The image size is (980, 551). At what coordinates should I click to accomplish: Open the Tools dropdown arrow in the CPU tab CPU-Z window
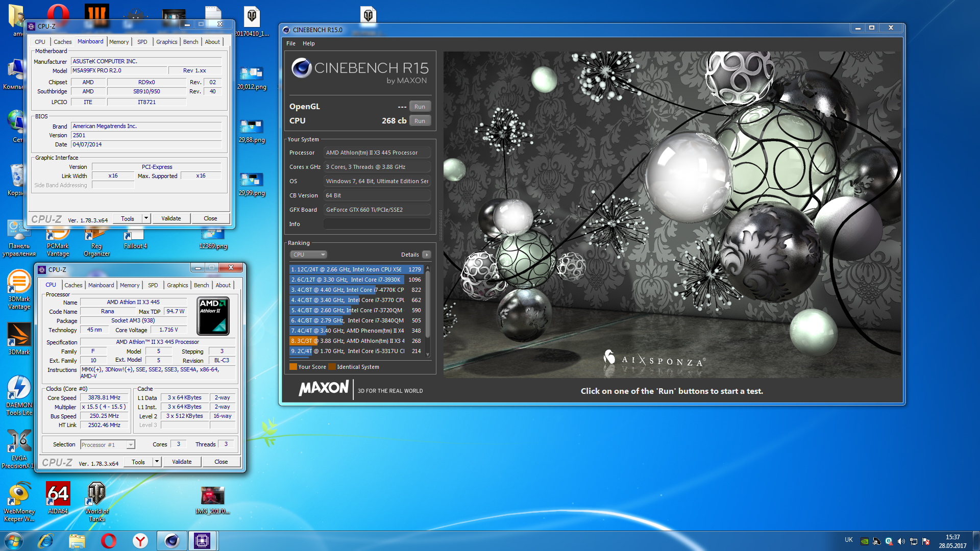tap(157, 462)
